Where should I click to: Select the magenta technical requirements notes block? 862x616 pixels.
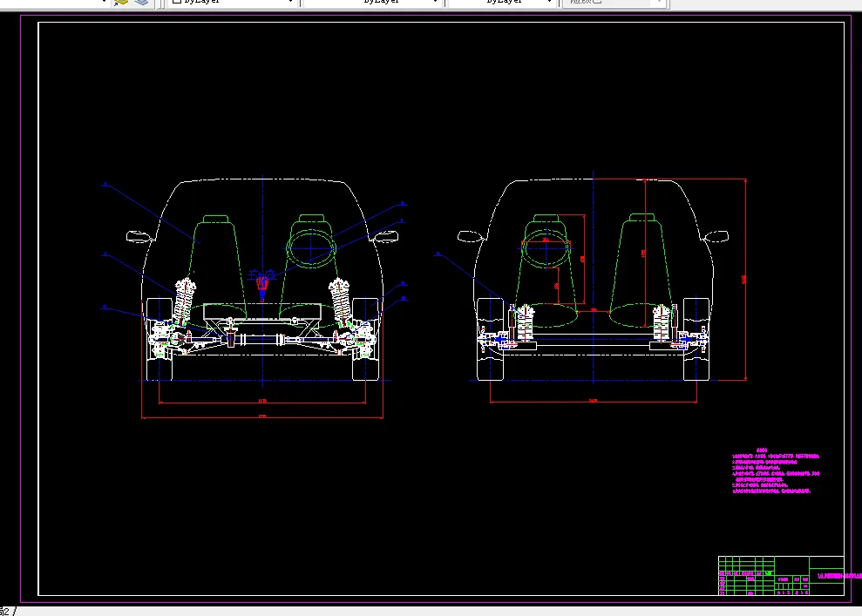776,470
